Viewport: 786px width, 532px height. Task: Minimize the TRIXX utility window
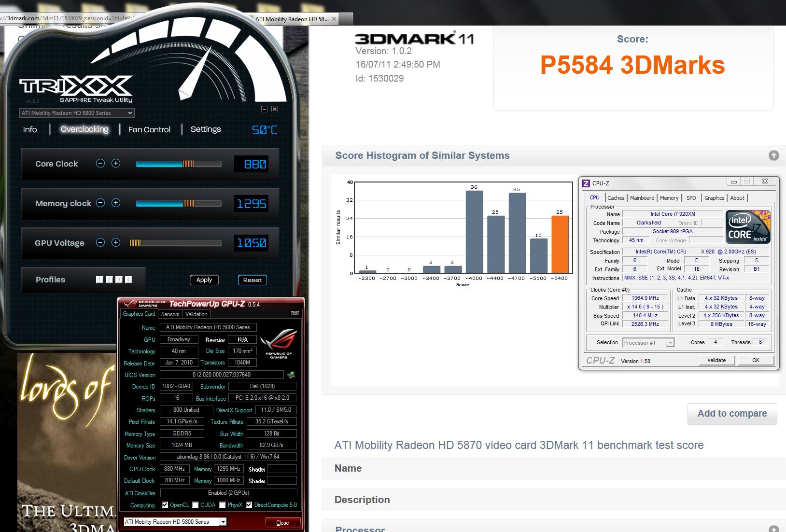click(x=264, y=109)
